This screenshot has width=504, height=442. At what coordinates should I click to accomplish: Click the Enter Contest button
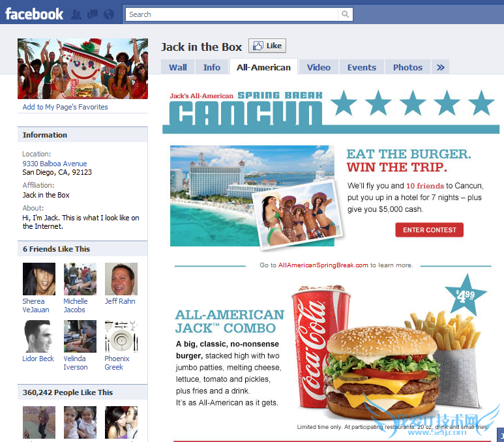(x=429, y=230)
